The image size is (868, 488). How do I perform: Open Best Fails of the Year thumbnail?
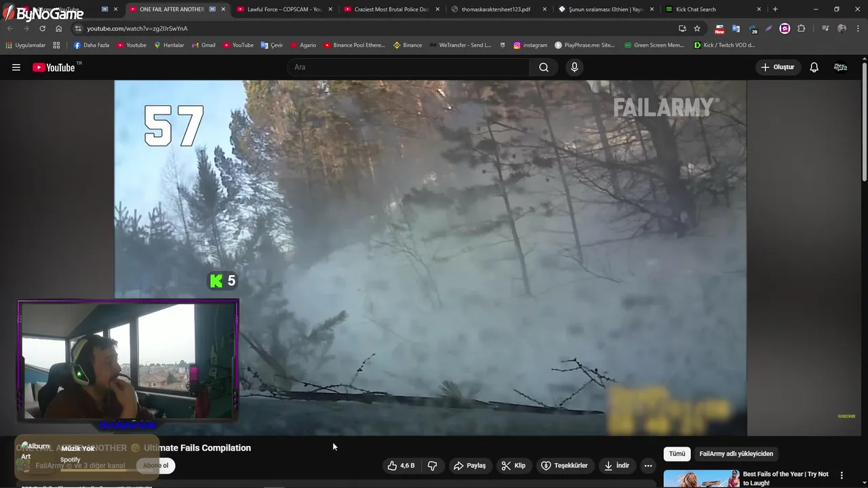click(x=701, y=479)
